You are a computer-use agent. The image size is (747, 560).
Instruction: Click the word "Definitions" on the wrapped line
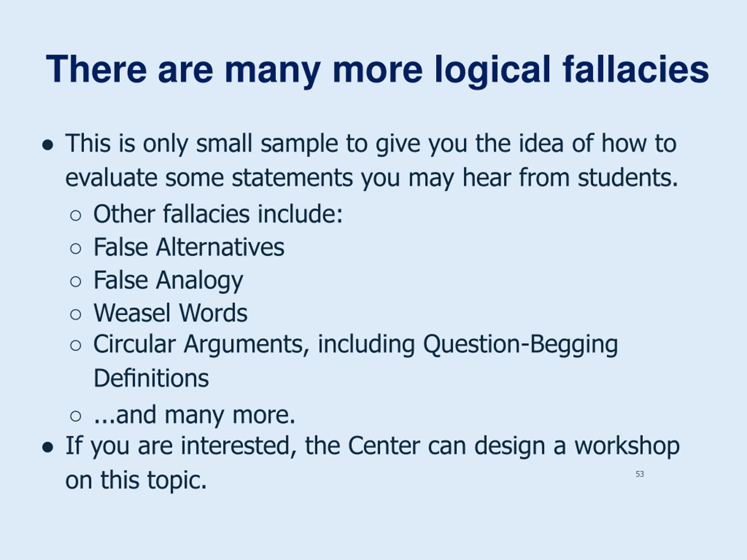(151, 378)
